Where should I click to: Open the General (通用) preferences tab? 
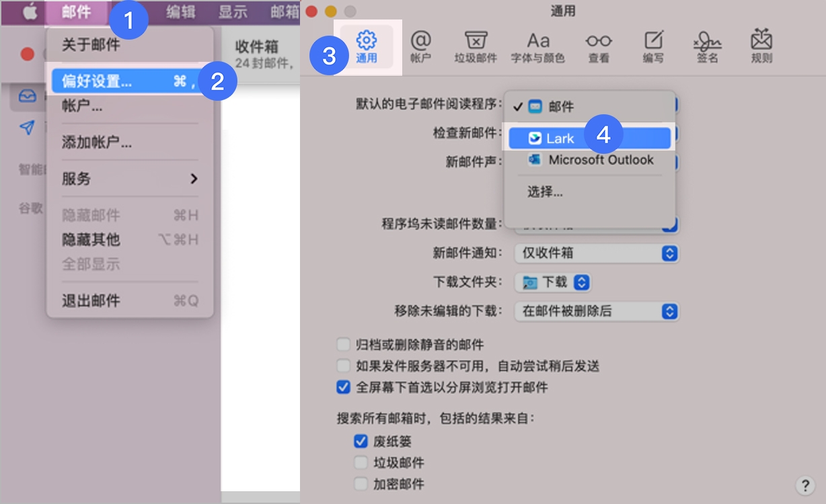(367, 46)
